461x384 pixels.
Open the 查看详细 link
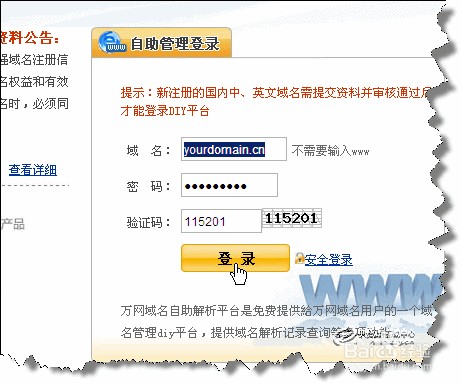point(33,170)
